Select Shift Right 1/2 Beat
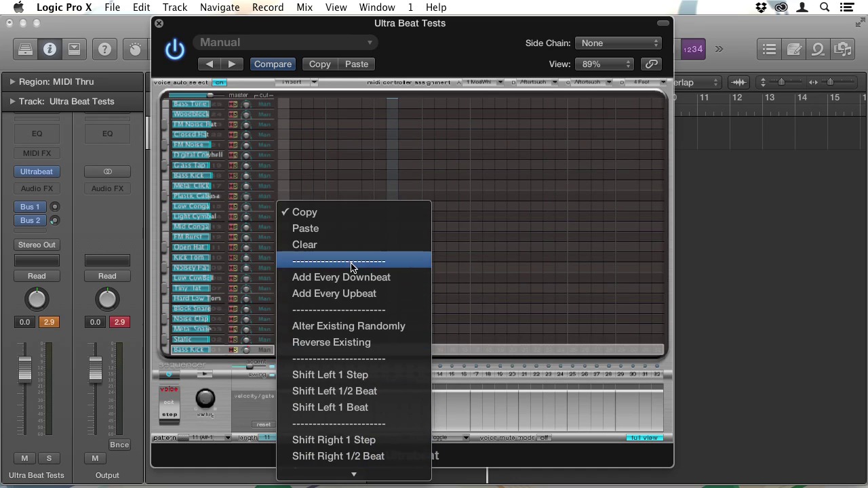868x488 pixels. pyautogui.click(x=353, y=456)
